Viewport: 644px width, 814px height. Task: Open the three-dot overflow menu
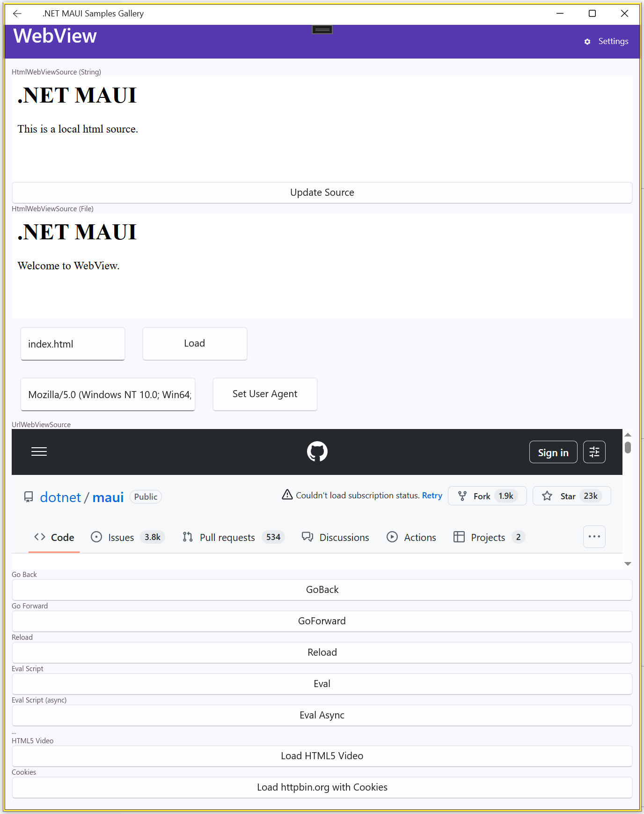594,537
